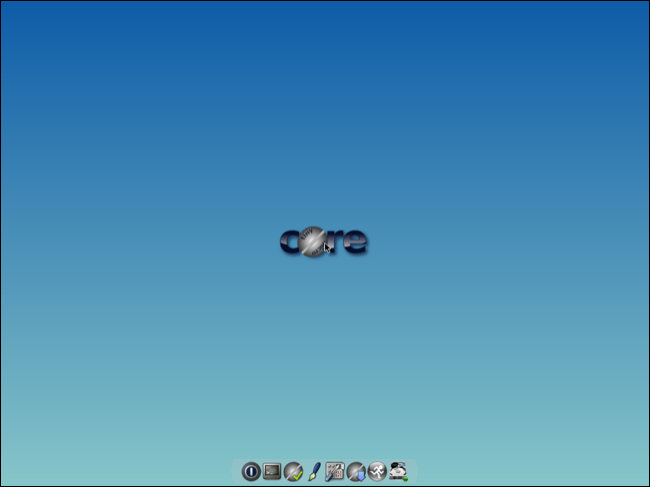Click the Exit power icon in dock
This screenshot has height=487, width=650.
(x=251, y=471)
